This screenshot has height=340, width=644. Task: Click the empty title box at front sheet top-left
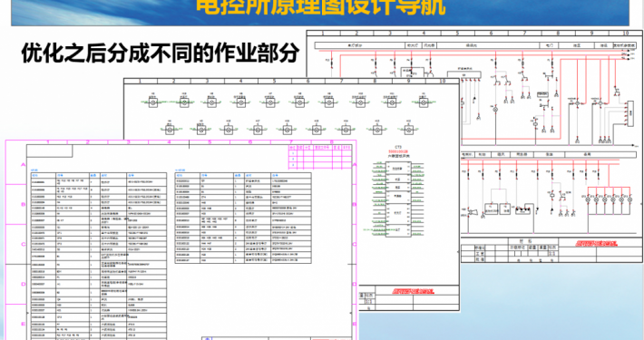pyautogui.click(x=50, y=151)
